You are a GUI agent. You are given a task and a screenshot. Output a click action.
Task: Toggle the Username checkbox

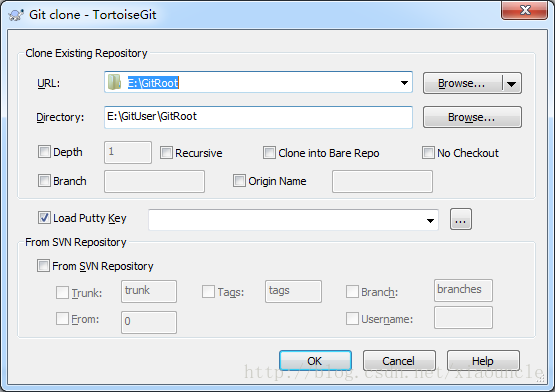(352, 318)
